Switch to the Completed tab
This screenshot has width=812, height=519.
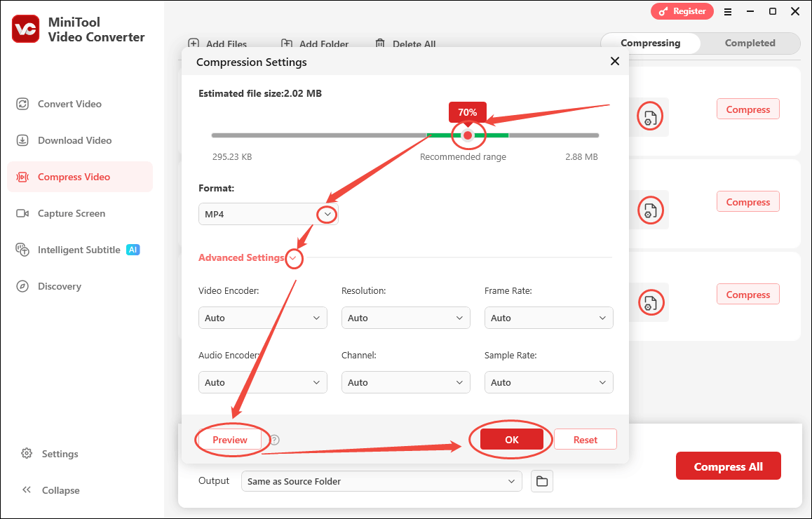click(x=750, y=43)
